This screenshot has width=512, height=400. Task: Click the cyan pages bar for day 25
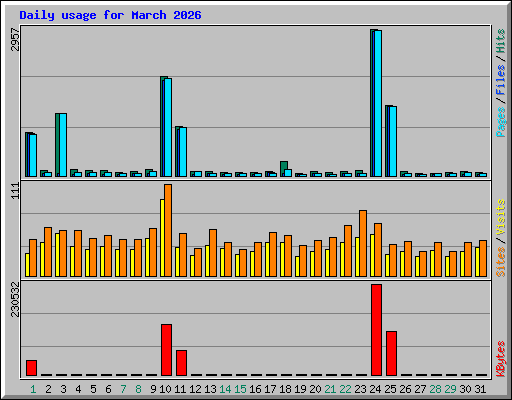393,142
